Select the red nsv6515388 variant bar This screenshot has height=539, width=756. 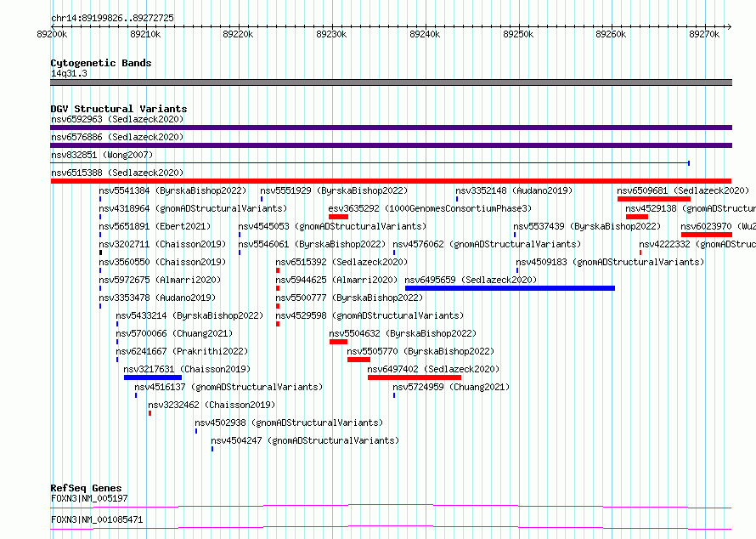(x=391, y=181)
